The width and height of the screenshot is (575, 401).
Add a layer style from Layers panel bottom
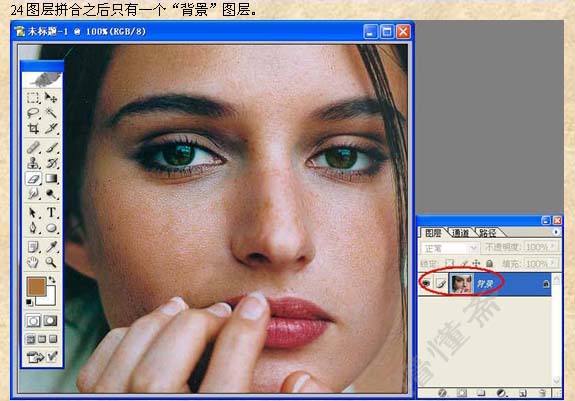442,393
